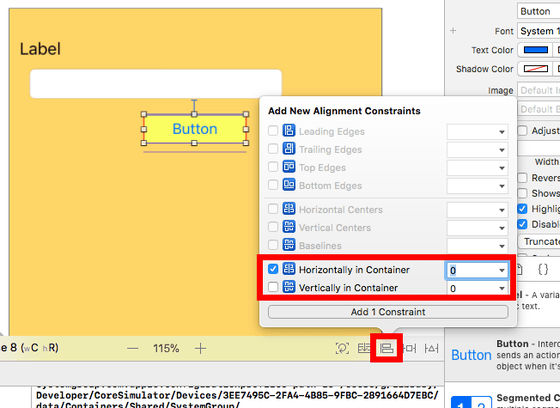Open the Vertically in Container value dropdown
Image resolution: width=560 pixels, height=408 pixels.
(501, 288)
